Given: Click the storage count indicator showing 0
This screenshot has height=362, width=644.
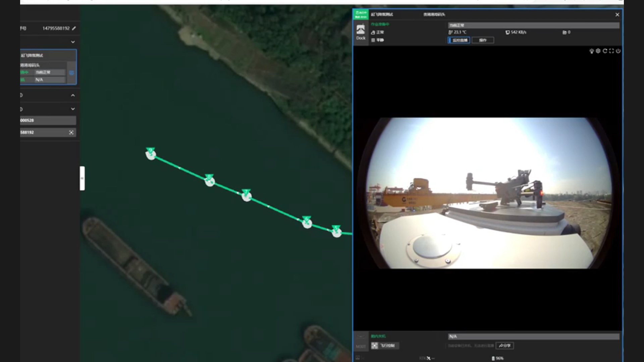Looking at the screenshot, I should [x=567, y=32].
